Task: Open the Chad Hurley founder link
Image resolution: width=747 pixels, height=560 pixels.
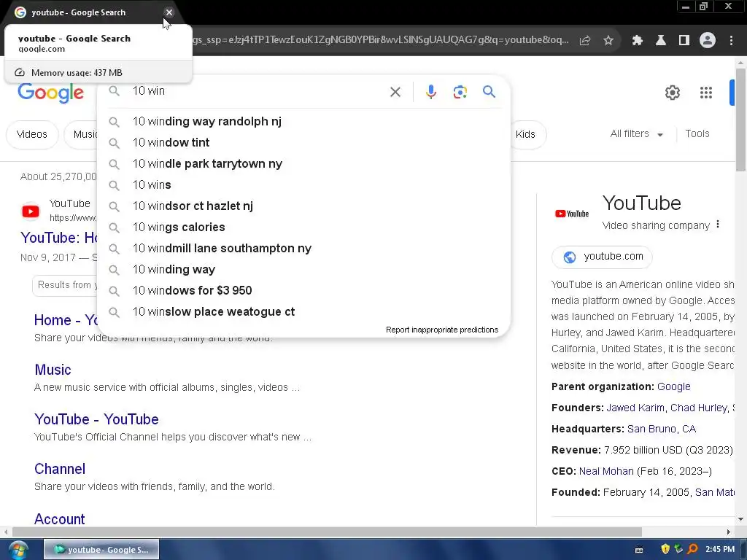Action: click(699, 408)
